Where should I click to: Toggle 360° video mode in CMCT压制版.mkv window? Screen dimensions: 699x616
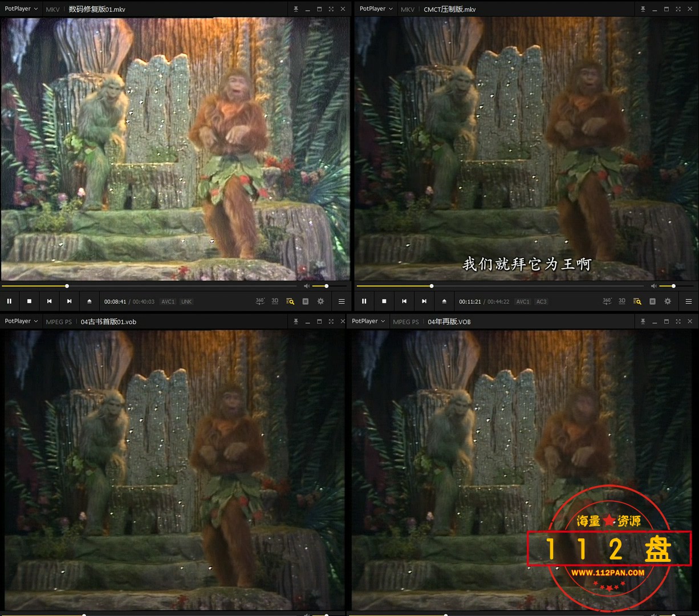click(607, 301)
